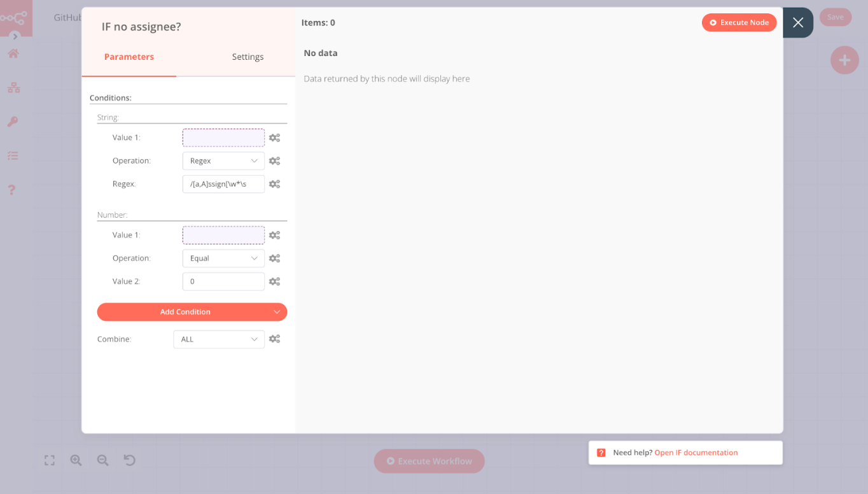This screenshot has width=868, height=494.
Task: Execute the IF node
Action: pos(739,22)
